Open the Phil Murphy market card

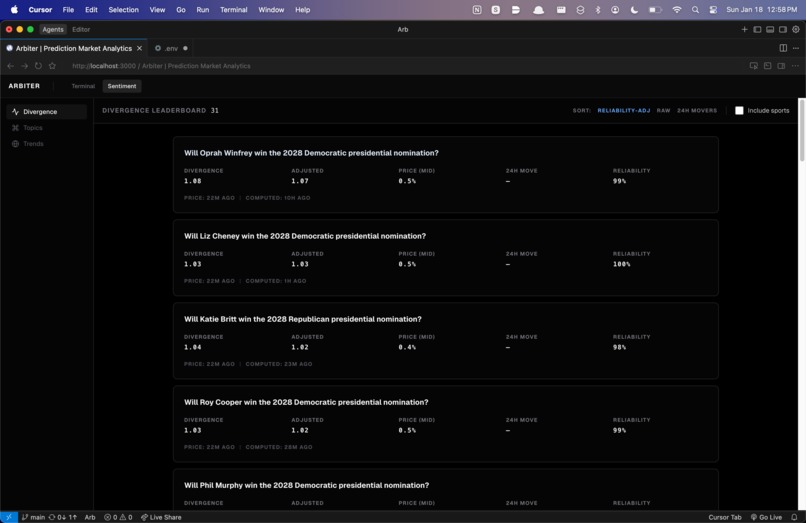pyautogui.click(x=446, y=490)
